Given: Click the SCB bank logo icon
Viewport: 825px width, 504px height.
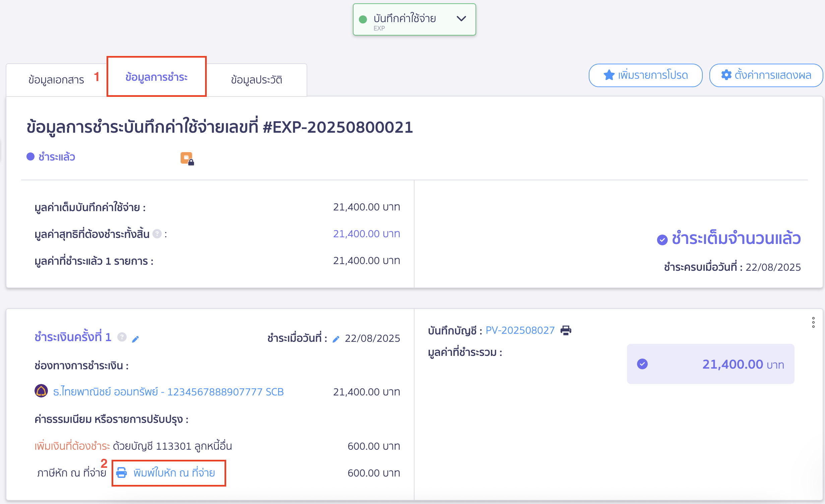Looking at the screenshot, I should pyautogui.click(x=41, y=391).
